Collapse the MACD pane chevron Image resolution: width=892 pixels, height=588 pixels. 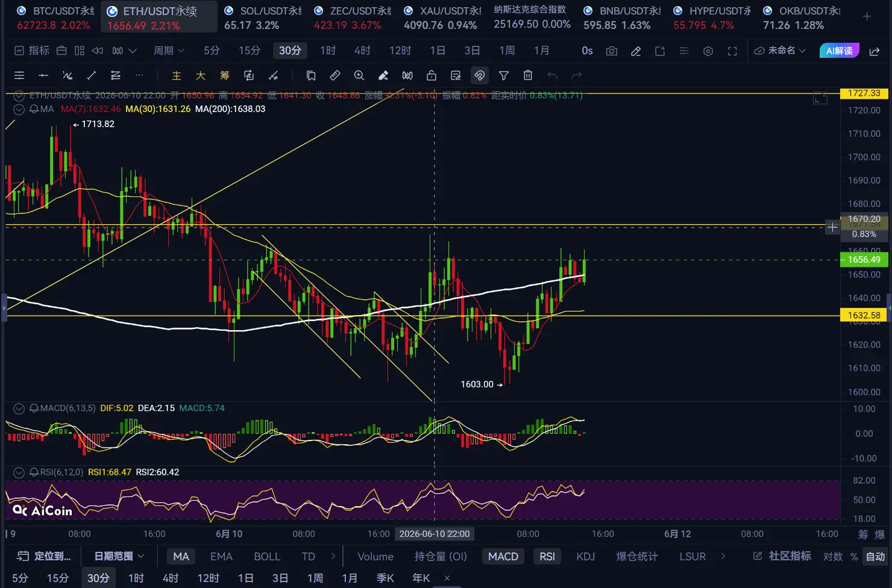(x=19, y=408)
